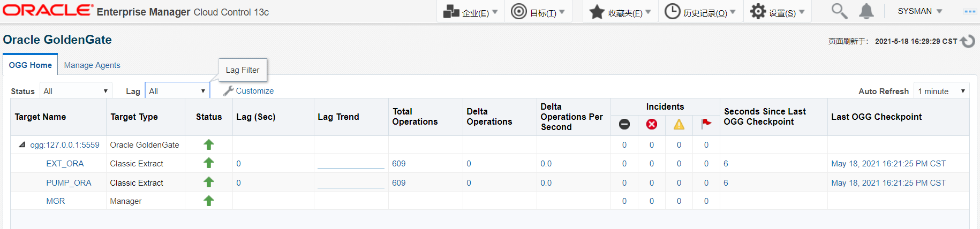Open the notifications bell
The image size is (980, 229).
click(866, 11)
